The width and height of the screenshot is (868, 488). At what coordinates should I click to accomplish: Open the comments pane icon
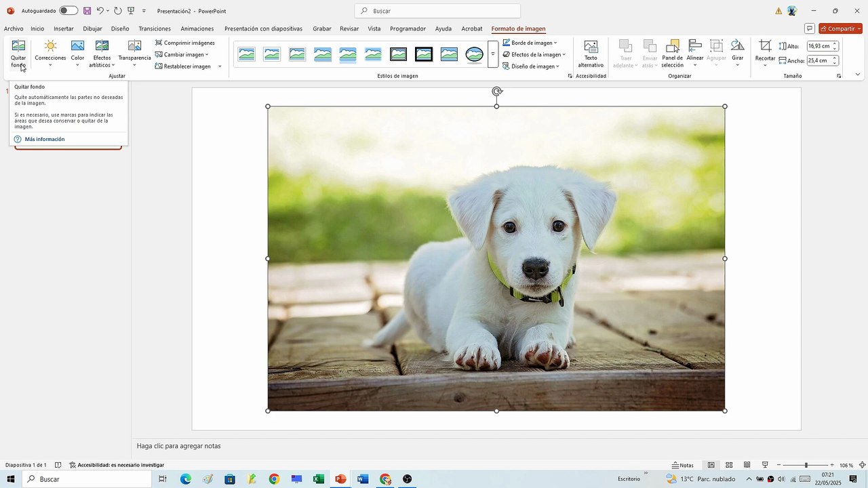(809, 28)
